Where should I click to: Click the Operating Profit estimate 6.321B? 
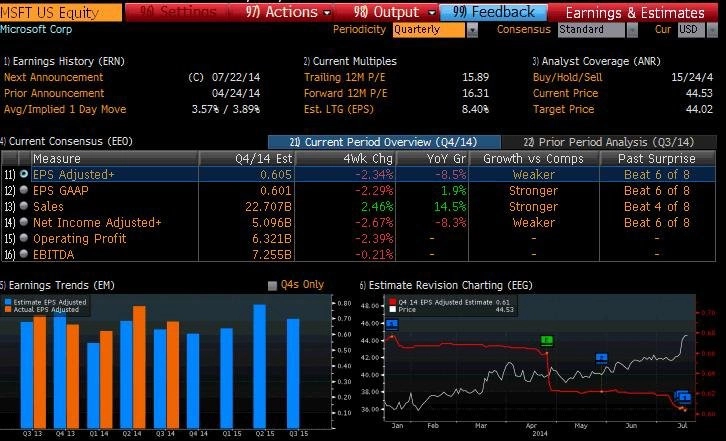[272, 238]
